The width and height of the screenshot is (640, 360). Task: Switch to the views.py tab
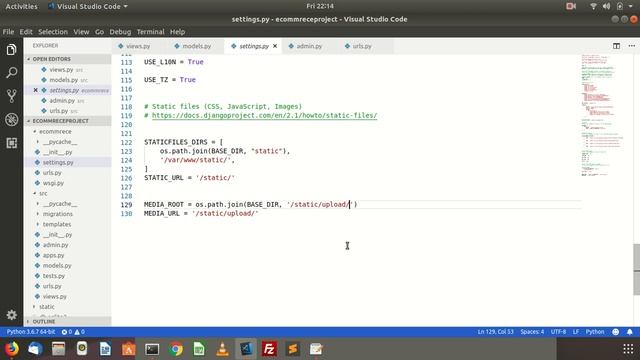pyautogui.click(x=139, y=46)
